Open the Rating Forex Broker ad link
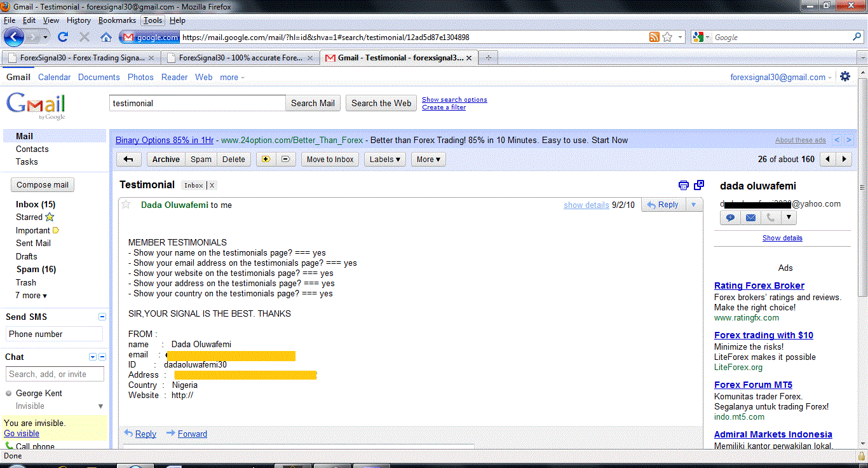Screen dimensions: 868x468 tap(759, 286)
